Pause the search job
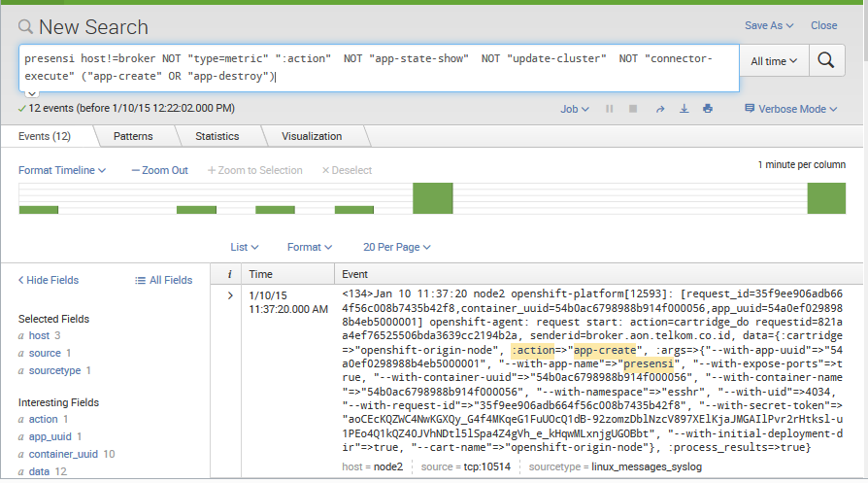 pos(610,109)
